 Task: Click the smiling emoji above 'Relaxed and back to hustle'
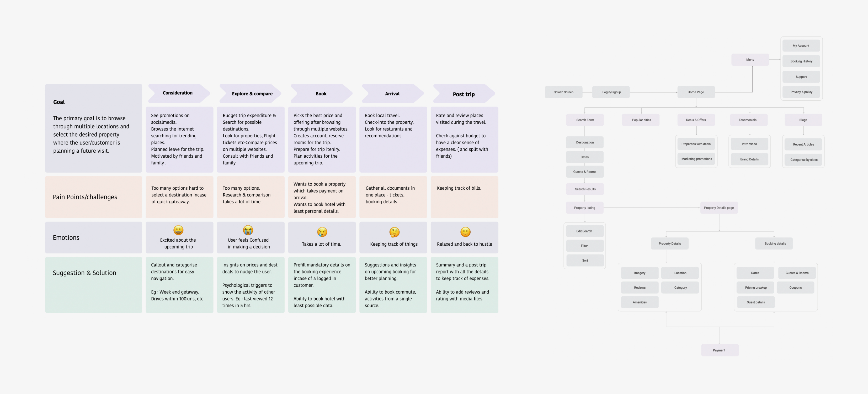click(x=465, y=232)
